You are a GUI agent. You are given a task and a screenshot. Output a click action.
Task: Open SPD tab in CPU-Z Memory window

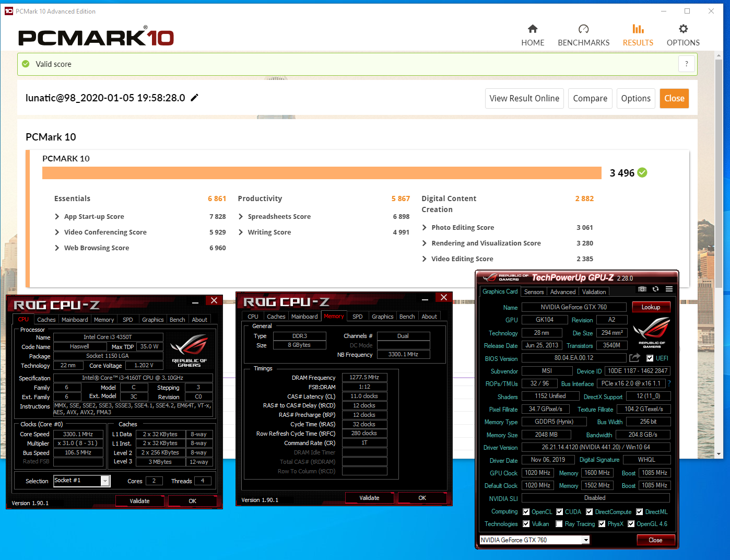358,317
